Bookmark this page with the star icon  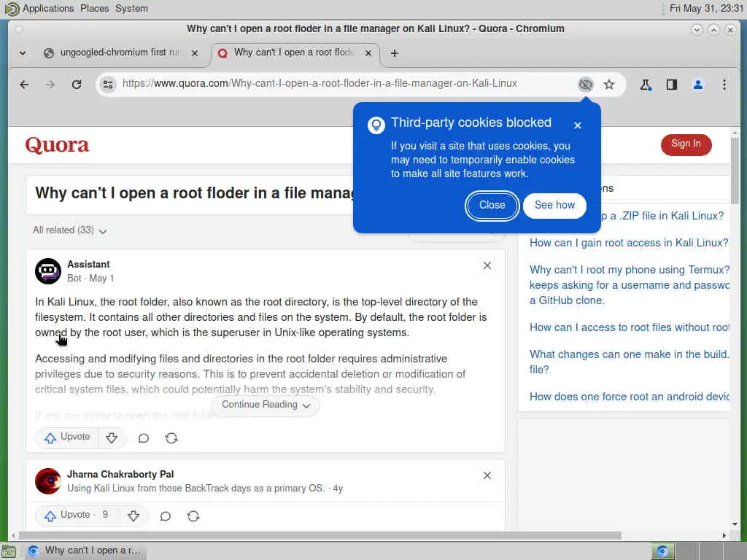click(609, 85)
